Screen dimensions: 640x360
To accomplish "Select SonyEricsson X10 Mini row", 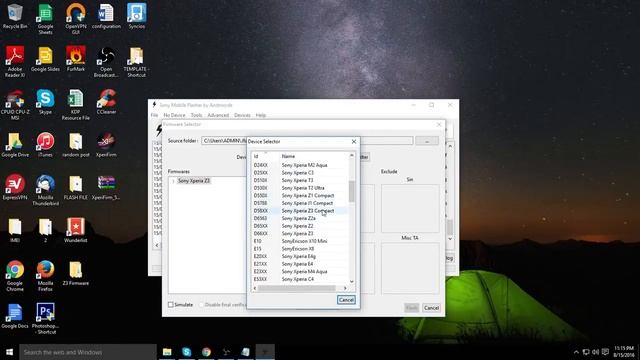I will point(300,241).
